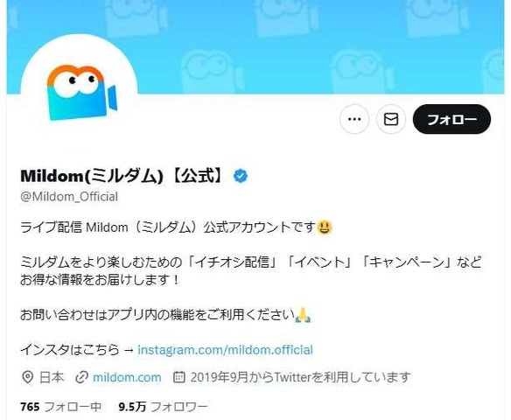View the 765 フォロー中 following list

pyautogui.click(x=61, y=407)
